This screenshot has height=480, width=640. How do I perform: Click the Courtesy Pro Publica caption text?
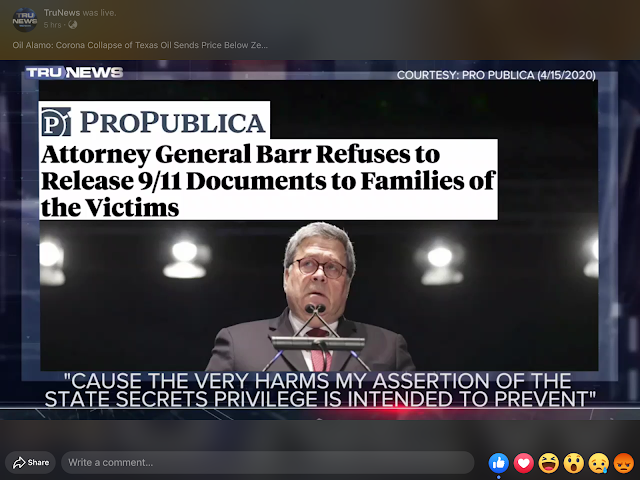click(x=496, y=75)
